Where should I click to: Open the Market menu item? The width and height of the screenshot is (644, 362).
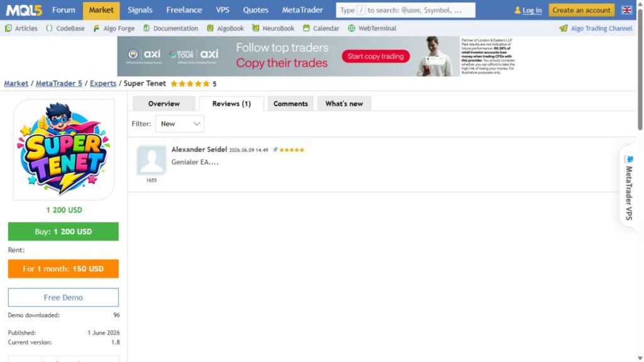pyautogui.click(x=101, y=10)
